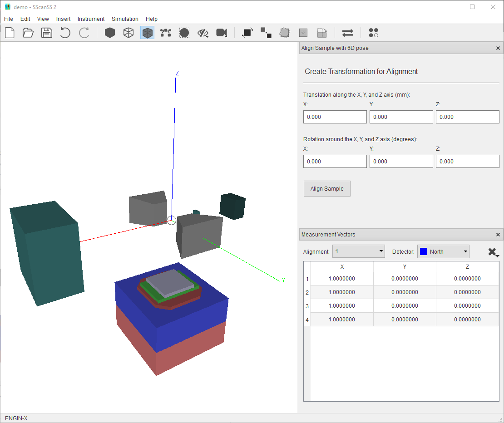Click the ENGIN-X label in status bar

point(16,418)
